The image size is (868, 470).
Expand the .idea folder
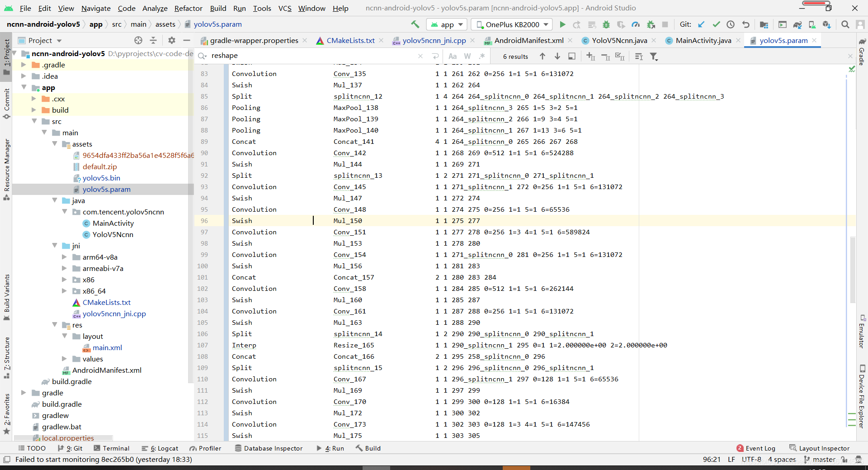click(24, 76)
